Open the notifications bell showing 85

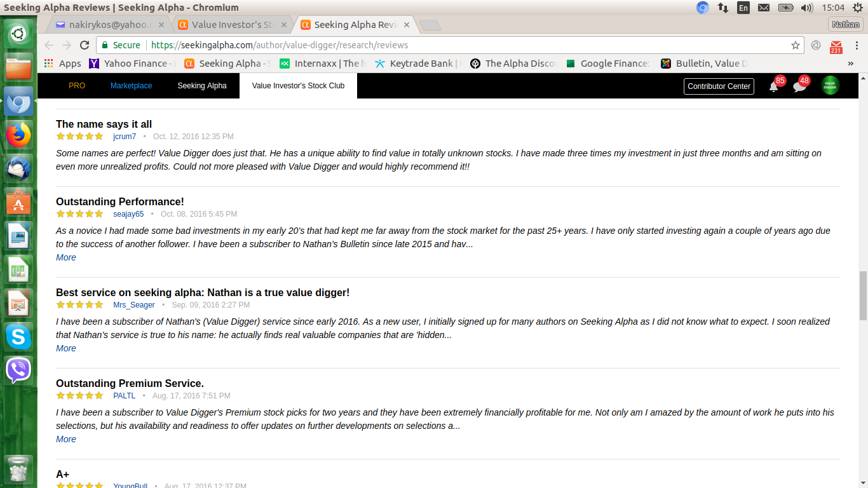(774, 86)
